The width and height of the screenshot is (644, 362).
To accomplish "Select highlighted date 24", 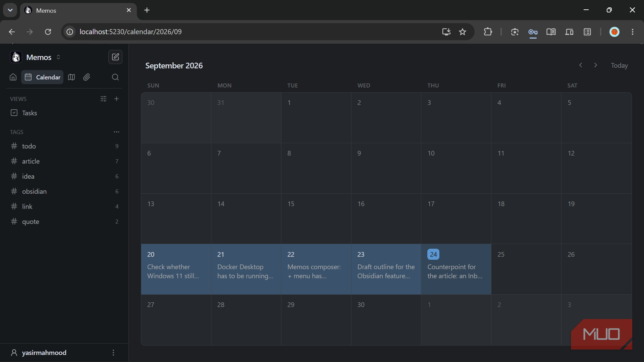I will (433, 254).
